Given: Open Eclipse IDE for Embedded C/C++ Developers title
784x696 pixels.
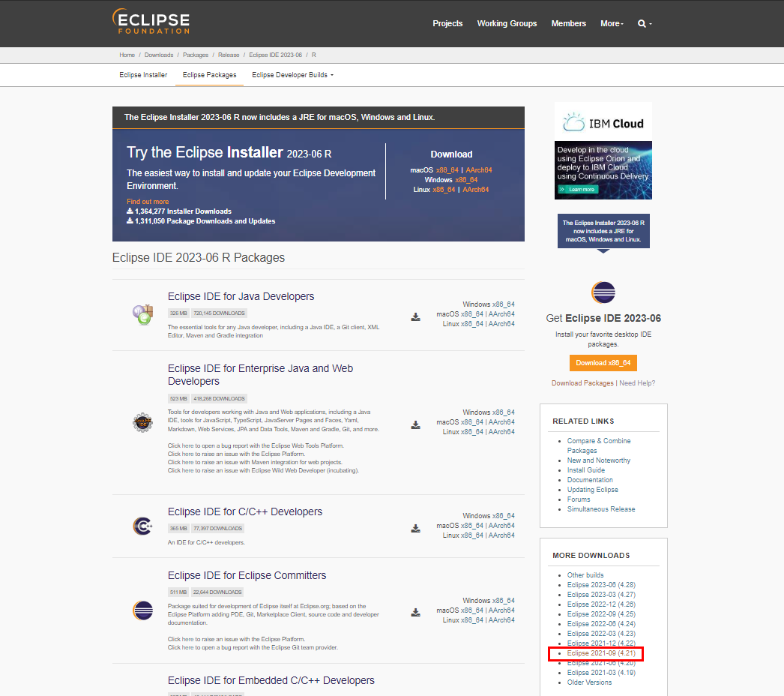Looking at the screenshot, I should click(x=271, y=680).
